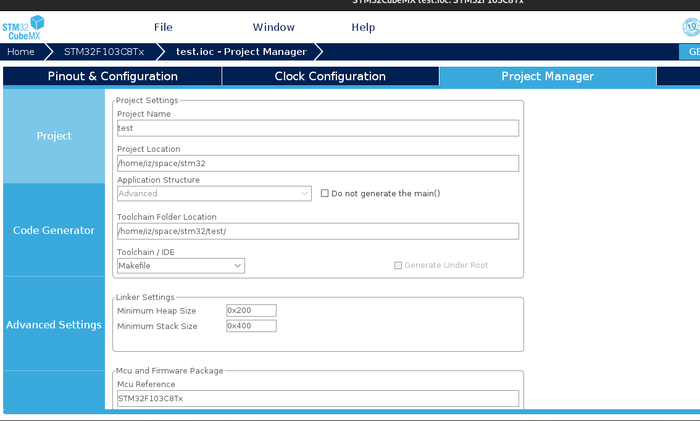Open the File menu
This screenshot has width=700, height=421.
tap(163, 27)
